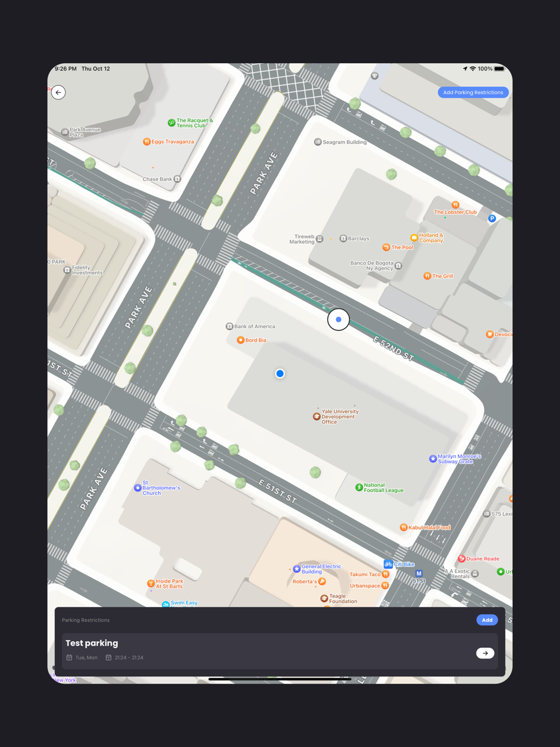Tap Park Avenue Plaza building icon
Viewport: 560px width, 747px height.
point(64,132)
